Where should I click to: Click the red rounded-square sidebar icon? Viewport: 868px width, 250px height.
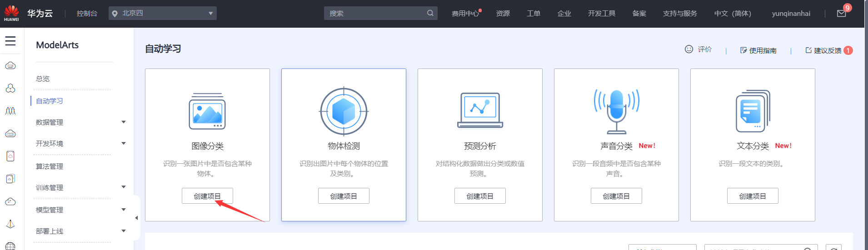10,156
